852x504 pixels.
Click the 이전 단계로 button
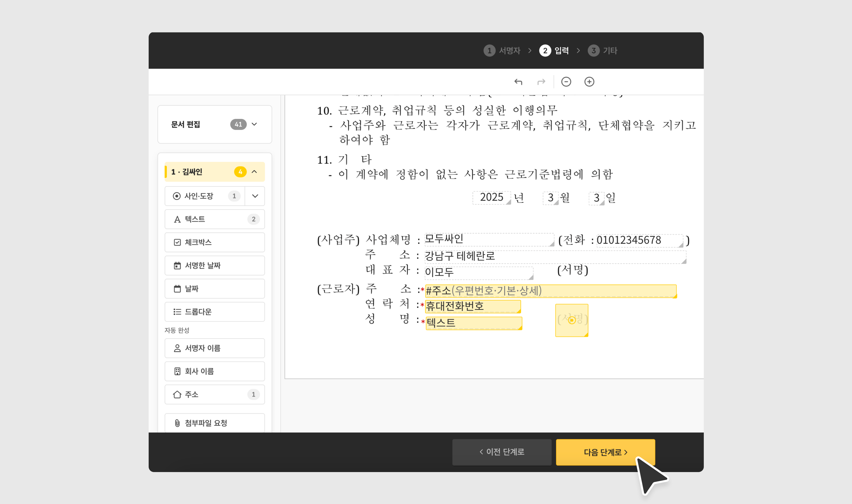pos(502,452)
